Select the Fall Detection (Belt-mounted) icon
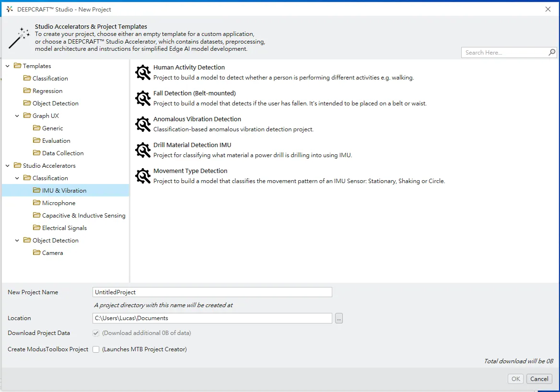 pos(143,98)
